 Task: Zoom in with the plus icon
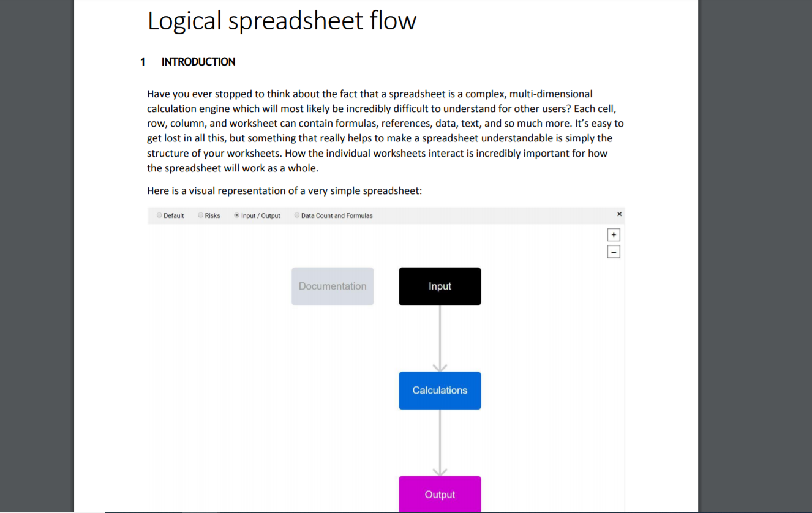614,234
